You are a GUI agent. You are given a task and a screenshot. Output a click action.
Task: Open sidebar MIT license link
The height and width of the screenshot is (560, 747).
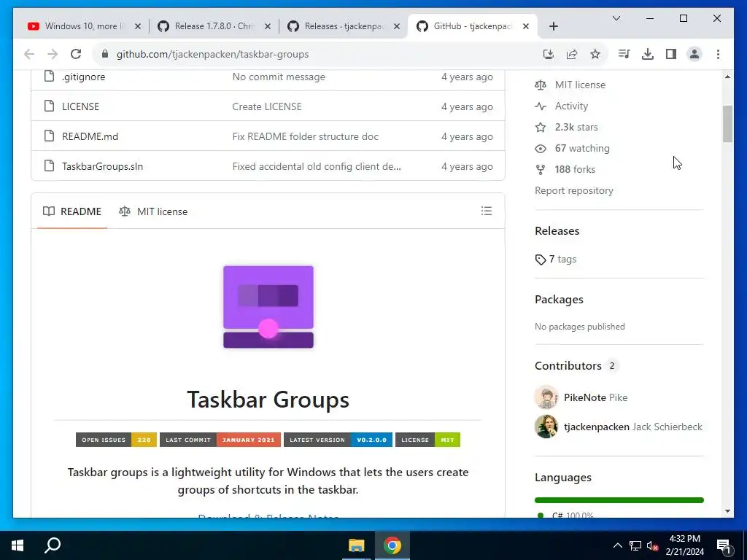570,85
